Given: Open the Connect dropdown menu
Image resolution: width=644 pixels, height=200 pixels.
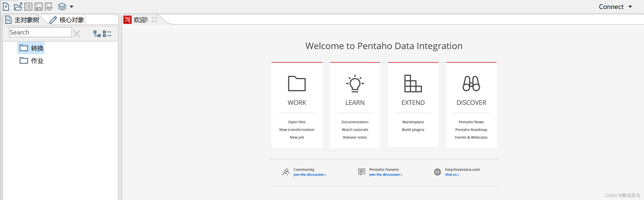Looking at the screenshot, I should tap(615, 7).
